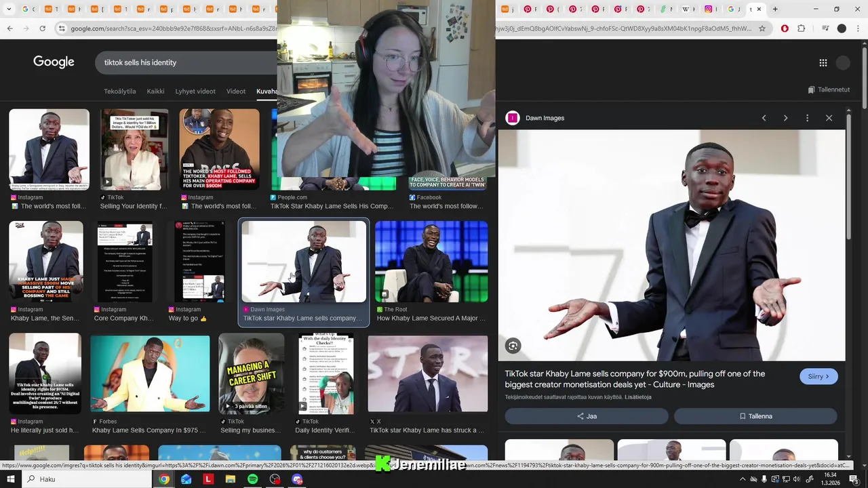This screenshot has width=868, height=488.
Task: Open the media controls icon in toolbar
Action: pyautogui.click(x=825, y=28)
